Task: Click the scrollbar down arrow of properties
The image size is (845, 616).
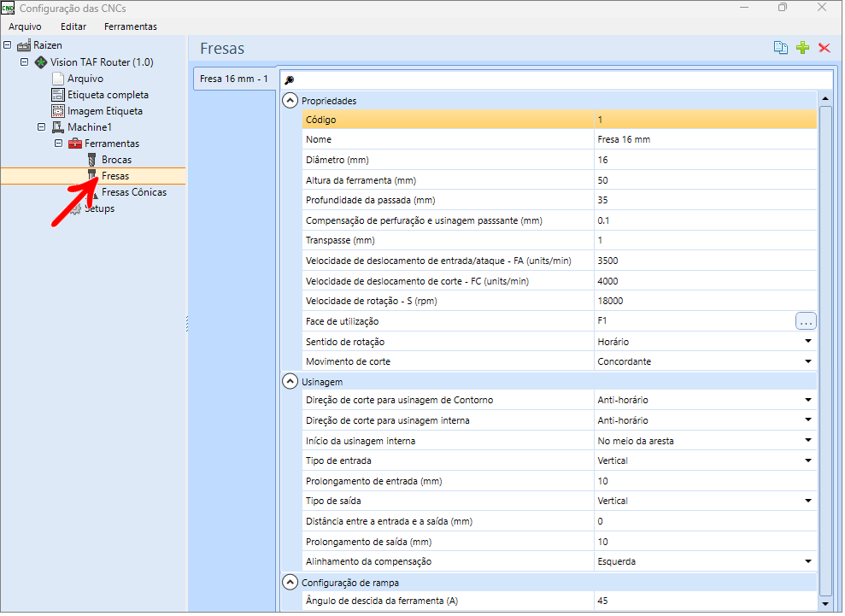Action: tap(825, 604)
